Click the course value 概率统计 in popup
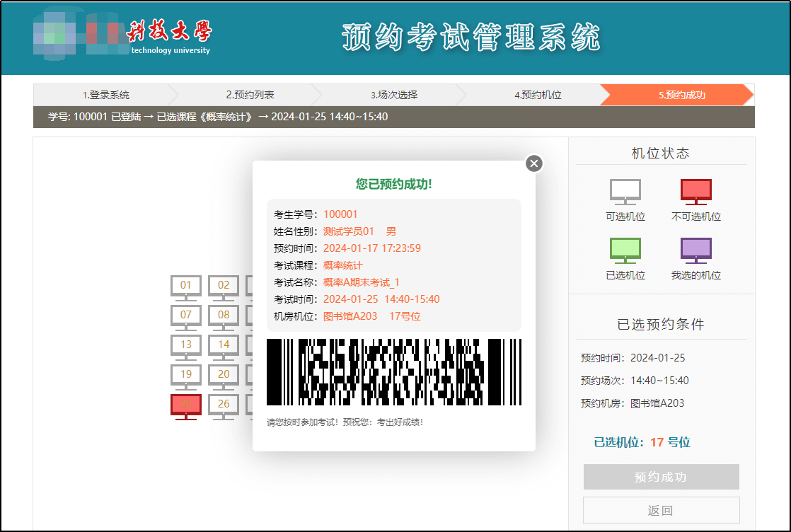Screen dimensions: 791x532 [x=342, y=265]
